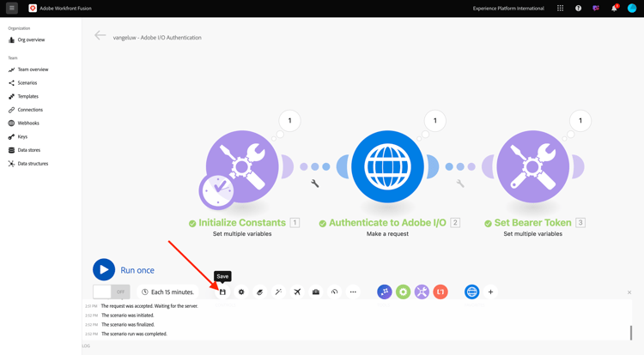
Task: Open the notes icon in toolbar
Action: pyautogui.click(x=259, y=292)
